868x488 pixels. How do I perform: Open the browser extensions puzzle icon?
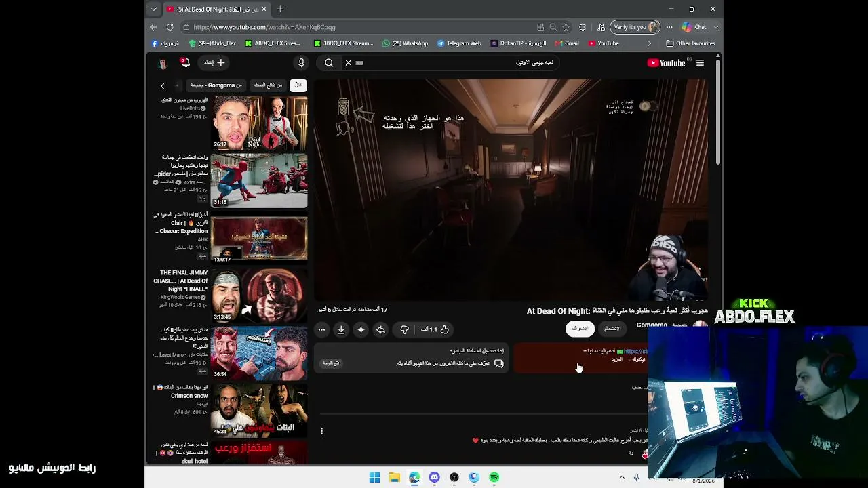(583, 27)
